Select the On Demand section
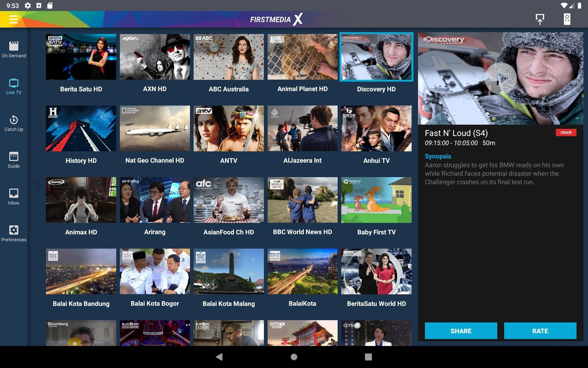 point(14,50)
